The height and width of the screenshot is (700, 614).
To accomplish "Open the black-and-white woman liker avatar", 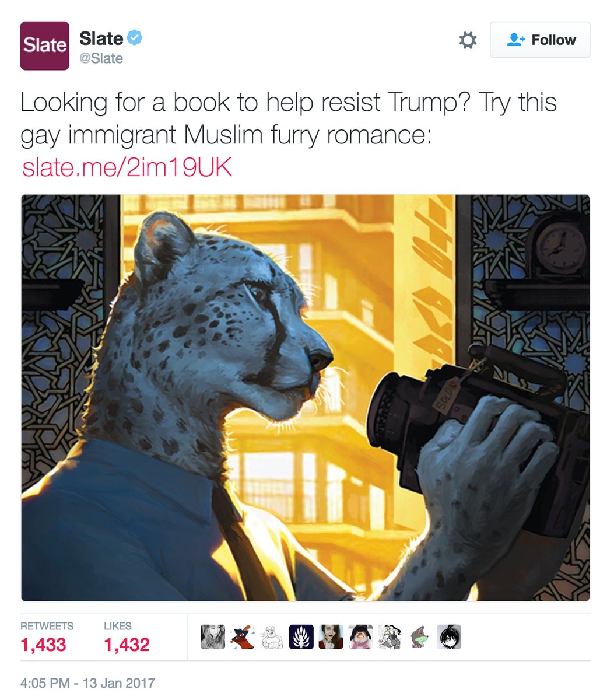I will point(212,637).
